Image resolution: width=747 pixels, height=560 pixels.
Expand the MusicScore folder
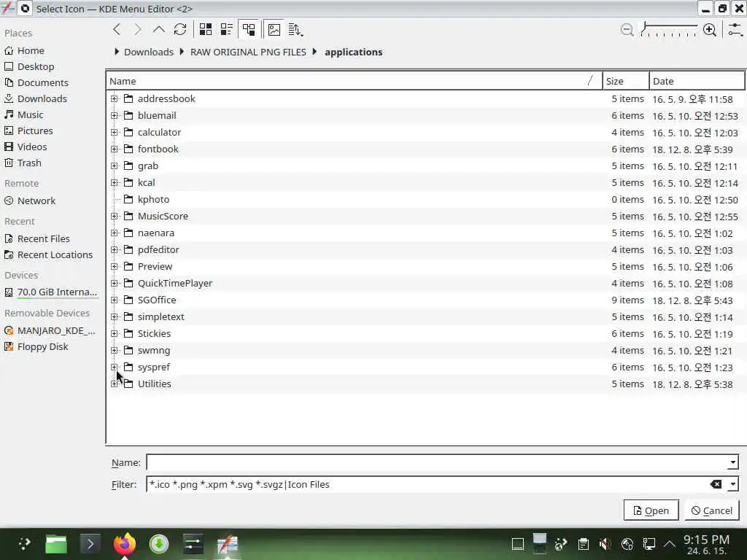point(115,216)
